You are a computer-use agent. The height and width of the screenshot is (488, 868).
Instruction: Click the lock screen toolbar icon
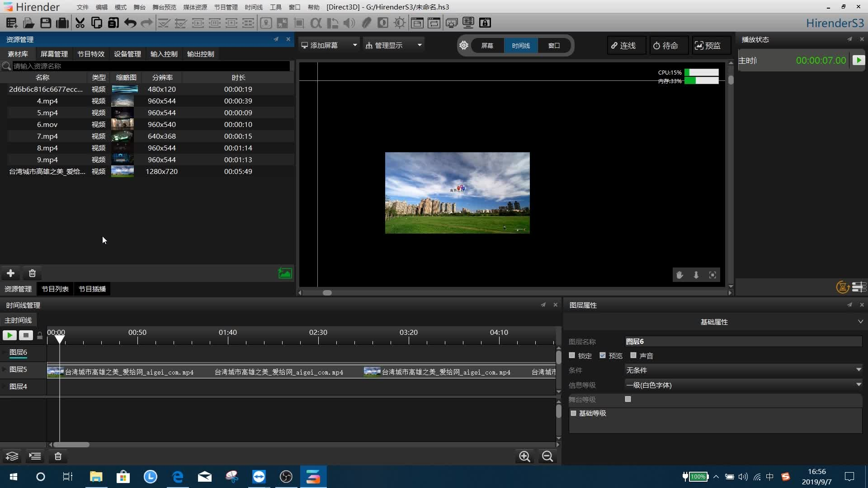(x=485, y=23)
